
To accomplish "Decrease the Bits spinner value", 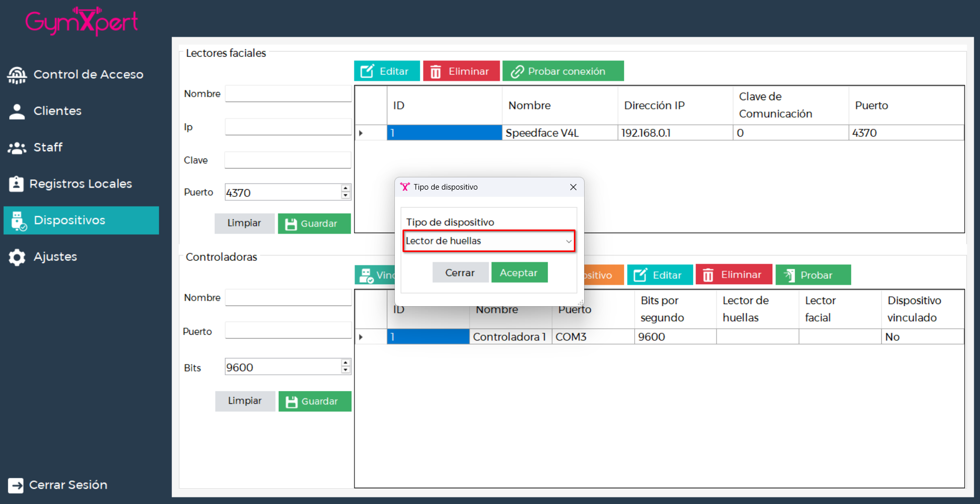I will click(346, 370).
